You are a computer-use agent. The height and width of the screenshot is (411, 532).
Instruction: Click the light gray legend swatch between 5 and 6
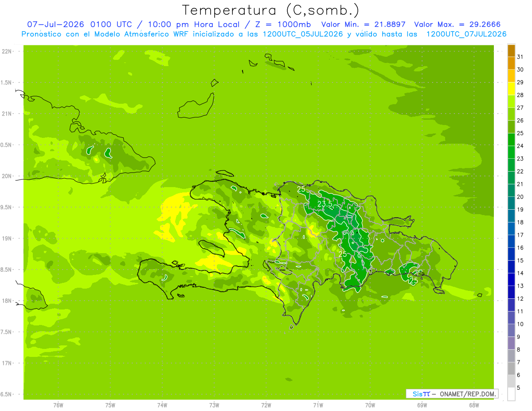point(511,381)
